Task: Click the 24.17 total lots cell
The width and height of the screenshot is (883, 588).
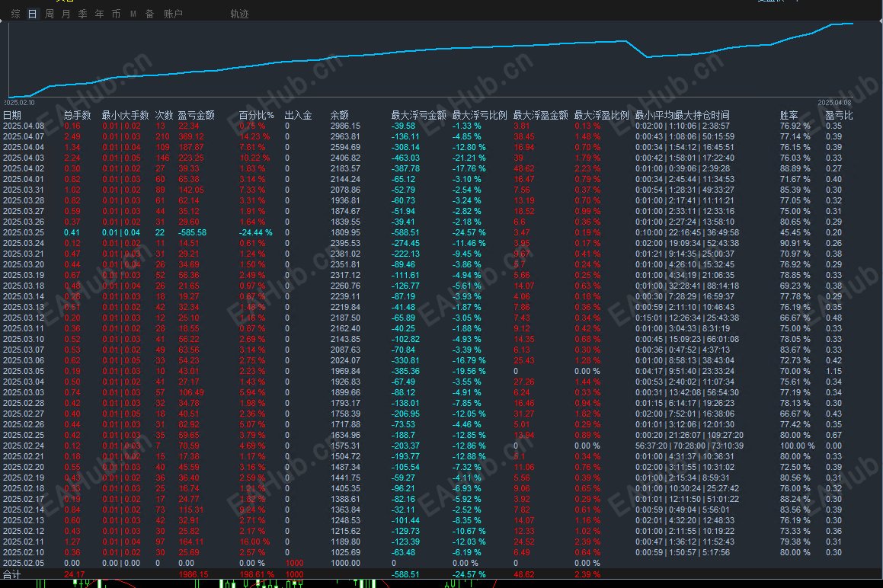Action: pos(75,574)
